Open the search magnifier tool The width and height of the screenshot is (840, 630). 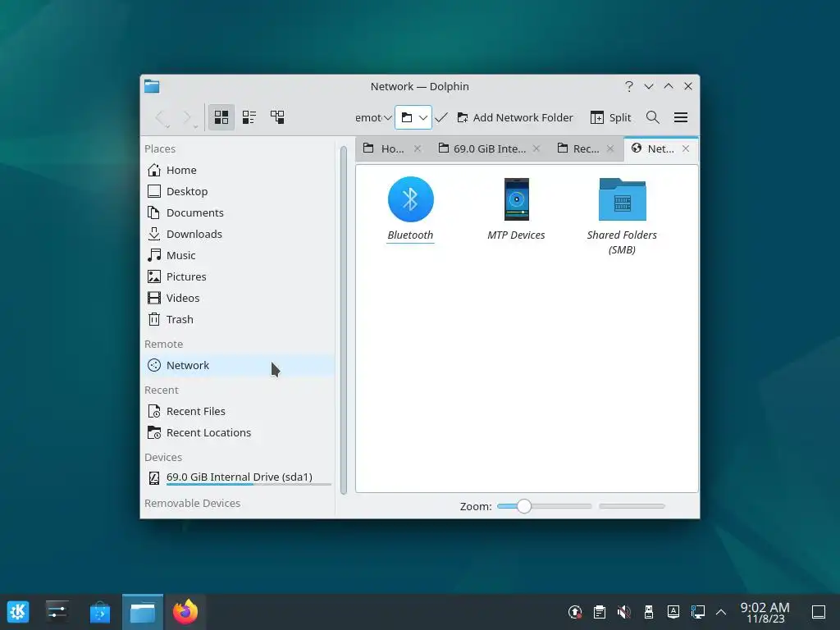tap(652, 117)
